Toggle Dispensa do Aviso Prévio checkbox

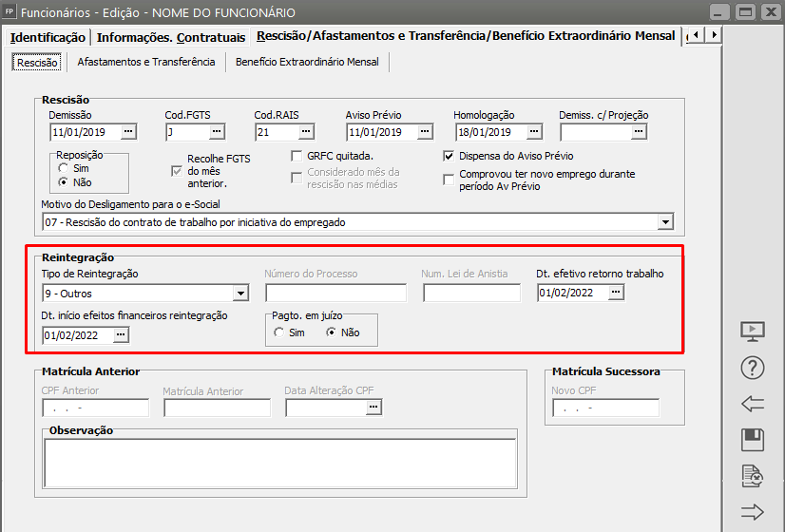point(450,156)
